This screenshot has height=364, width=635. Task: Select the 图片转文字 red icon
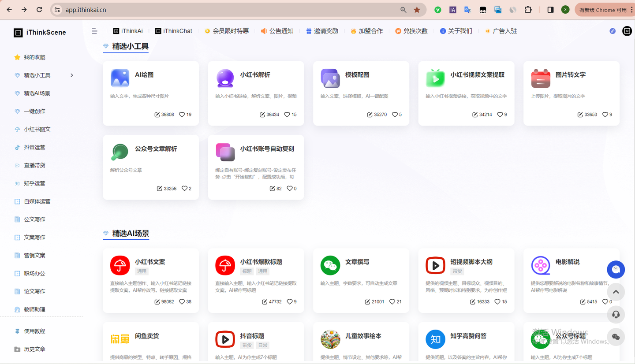pyautogui.click(x=541, y=78)
